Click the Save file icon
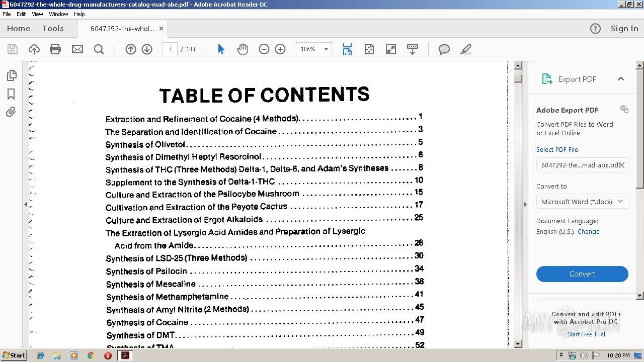 point(13,49)
